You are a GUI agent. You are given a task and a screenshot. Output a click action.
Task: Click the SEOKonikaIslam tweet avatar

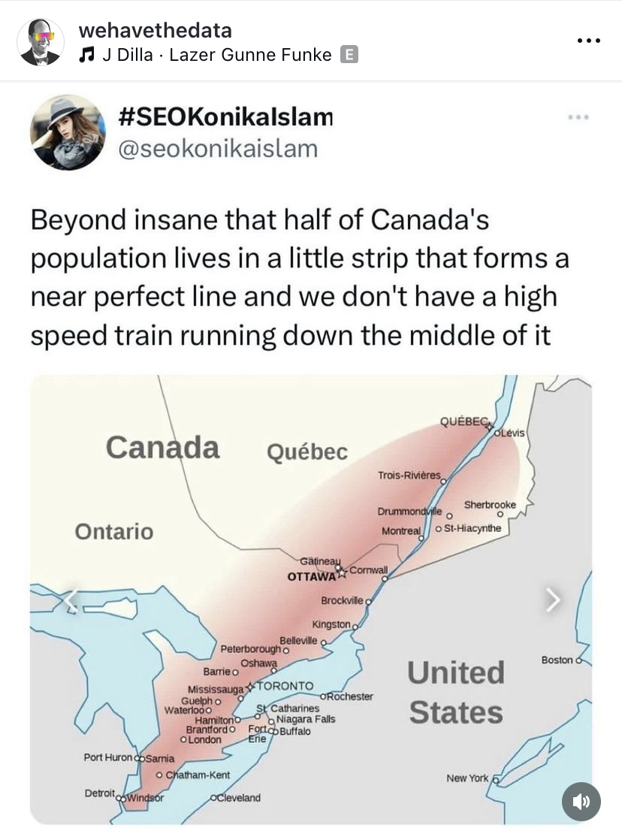[68, 132]
